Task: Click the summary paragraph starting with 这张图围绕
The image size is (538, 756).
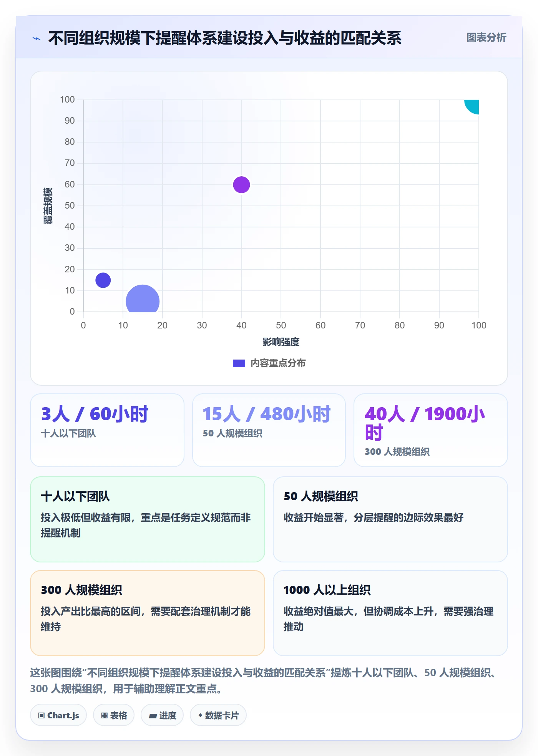Action: point(264,680)
